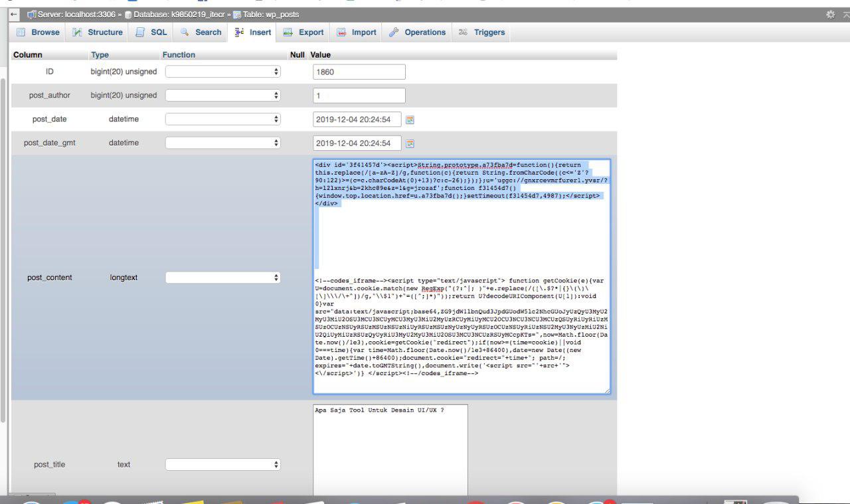
Task: Click the server icon in the breadcrumb
Action: coord(31,14)
